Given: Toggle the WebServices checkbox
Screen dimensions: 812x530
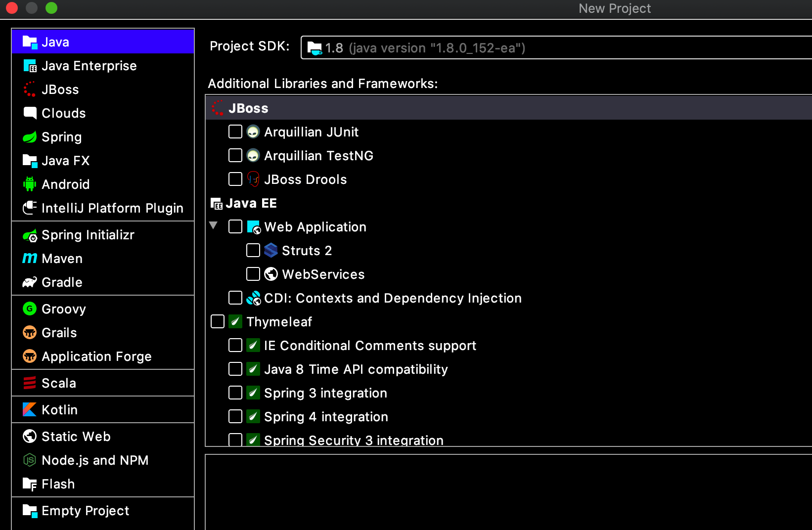Looking at the screenshot, I should click(x=253, y=274).
